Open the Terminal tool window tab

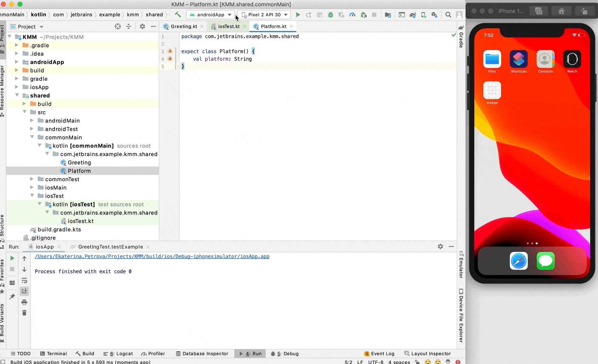pos(53,354)
